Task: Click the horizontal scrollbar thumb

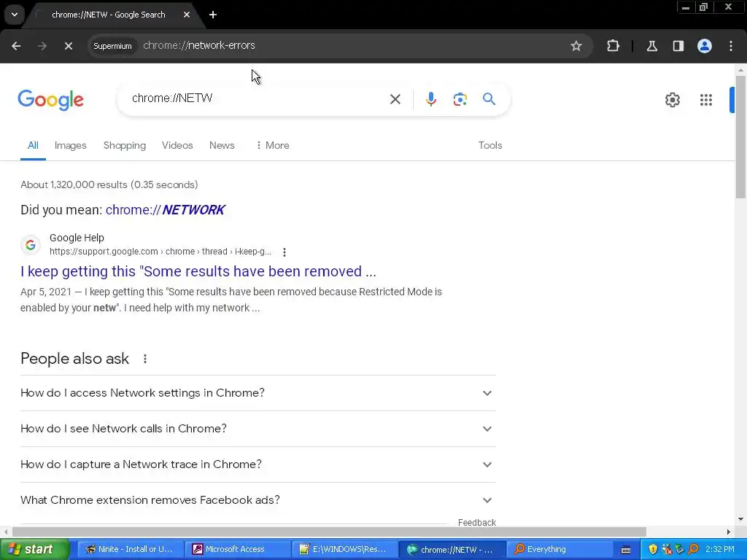Action: point(329,532)
